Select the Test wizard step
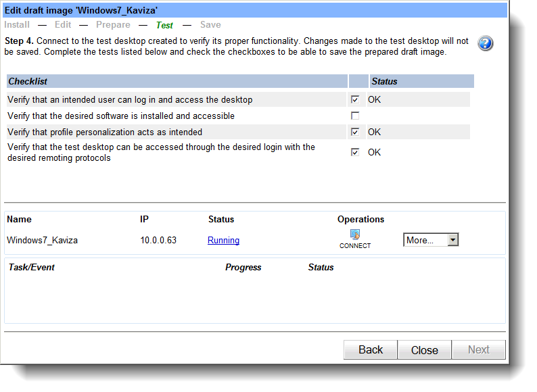This screenshot has height=392, width=537. click(164, 25)
